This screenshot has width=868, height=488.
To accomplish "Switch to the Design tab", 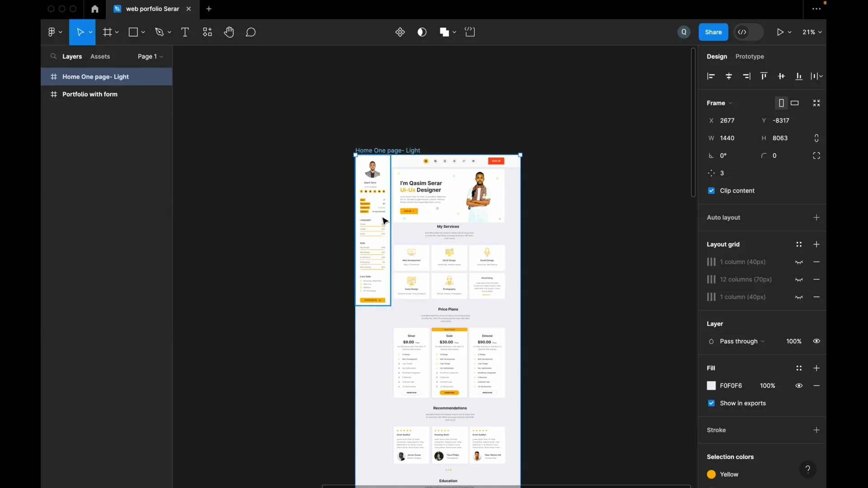I will point(717,56).
